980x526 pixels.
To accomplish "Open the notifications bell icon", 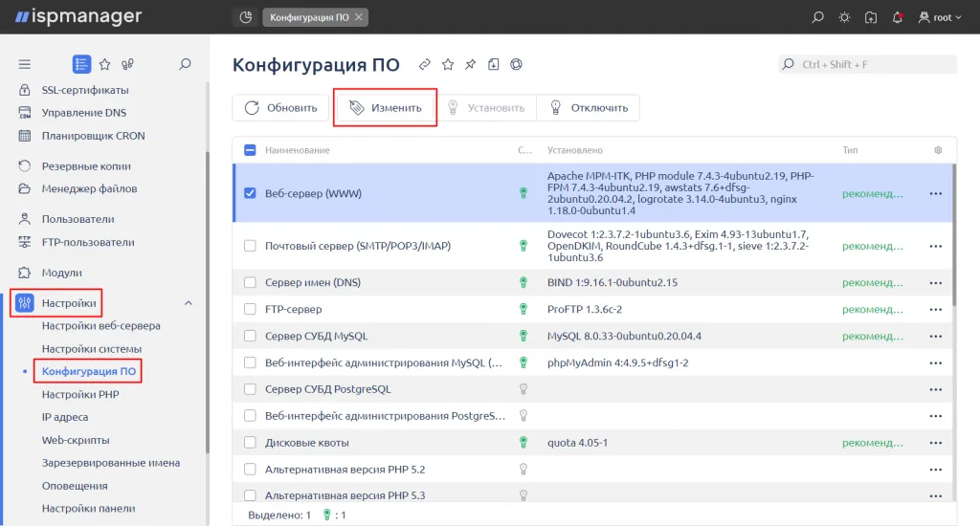I will [x=898, y=17].
